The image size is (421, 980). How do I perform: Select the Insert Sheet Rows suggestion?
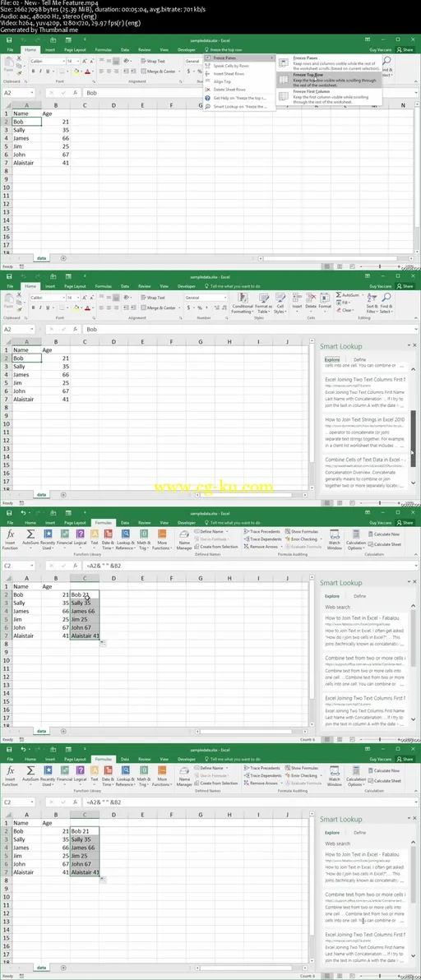tap(239, 74)
